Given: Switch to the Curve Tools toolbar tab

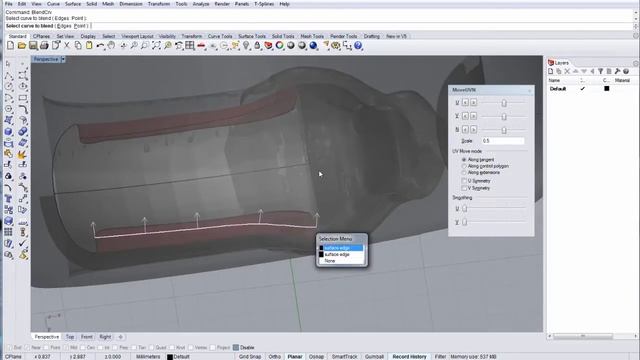Looking at the screenshot, I should 220,36.
